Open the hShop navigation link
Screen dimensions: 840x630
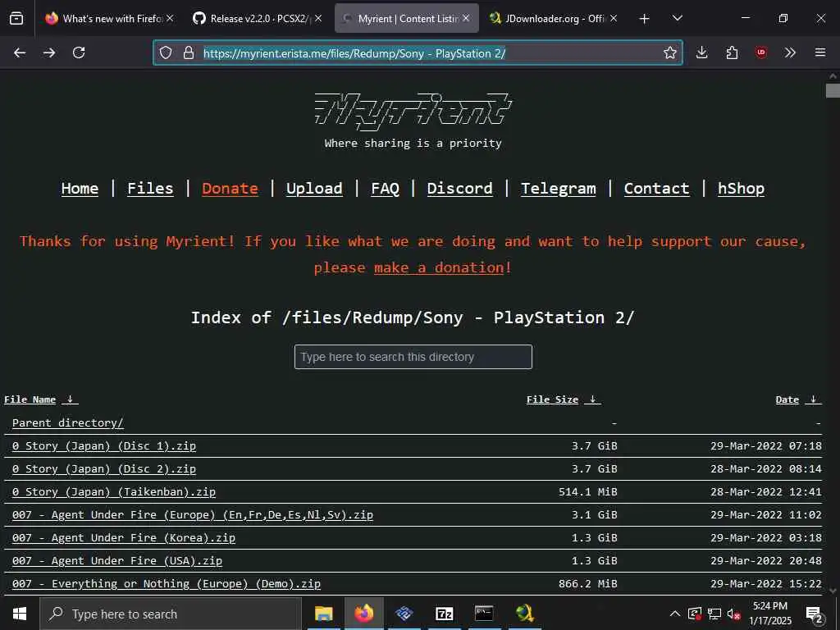click(x=741, y=189)
